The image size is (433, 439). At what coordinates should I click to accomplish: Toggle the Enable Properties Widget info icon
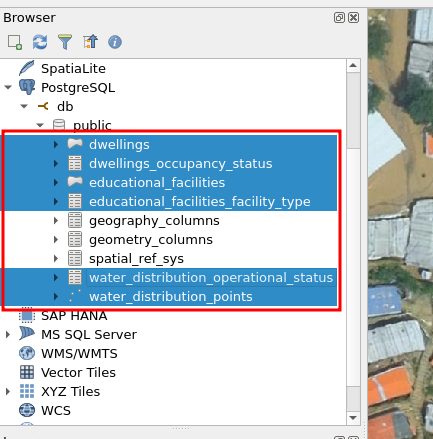point(115,42)
